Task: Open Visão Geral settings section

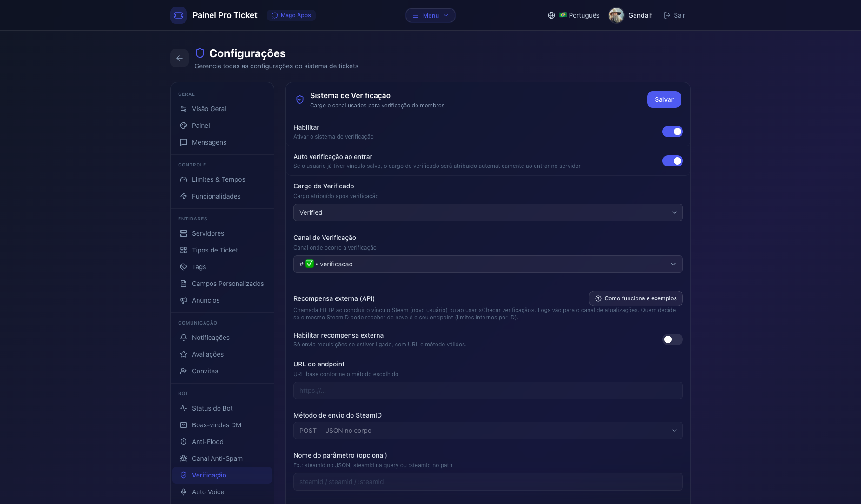Action: point(222,109)
